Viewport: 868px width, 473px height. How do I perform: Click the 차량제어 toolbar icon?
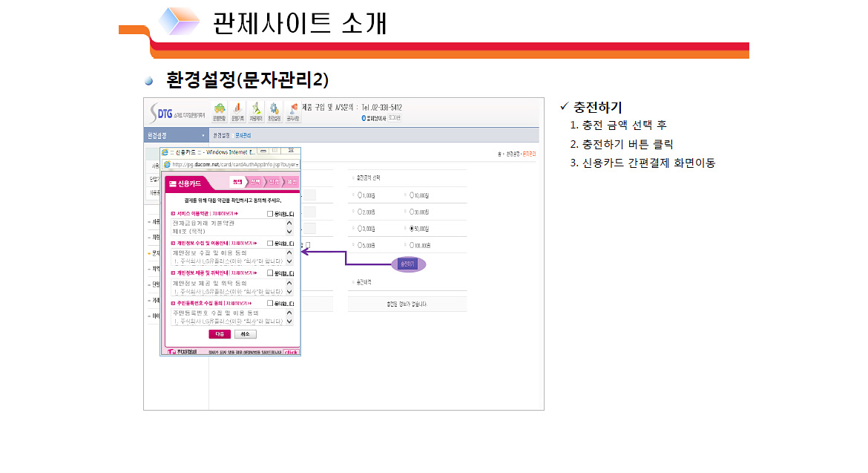[x=256, y=111]
